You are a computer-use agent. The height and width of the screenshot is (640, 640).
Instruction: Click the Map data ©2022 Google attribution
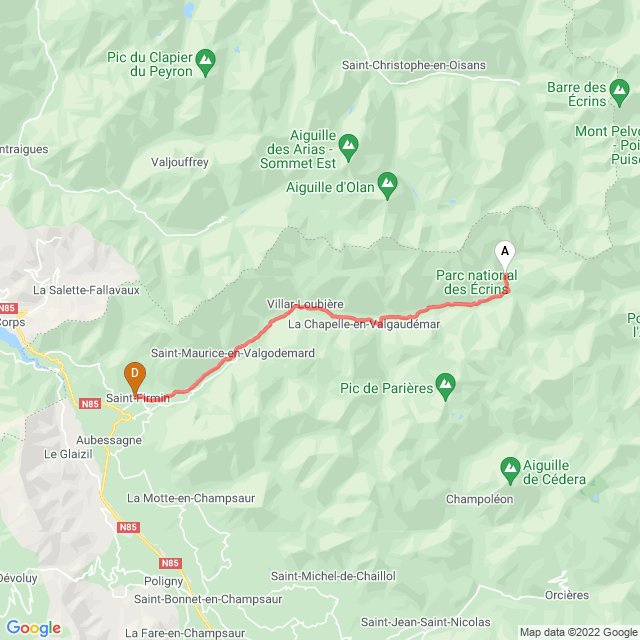pos(579,632)
